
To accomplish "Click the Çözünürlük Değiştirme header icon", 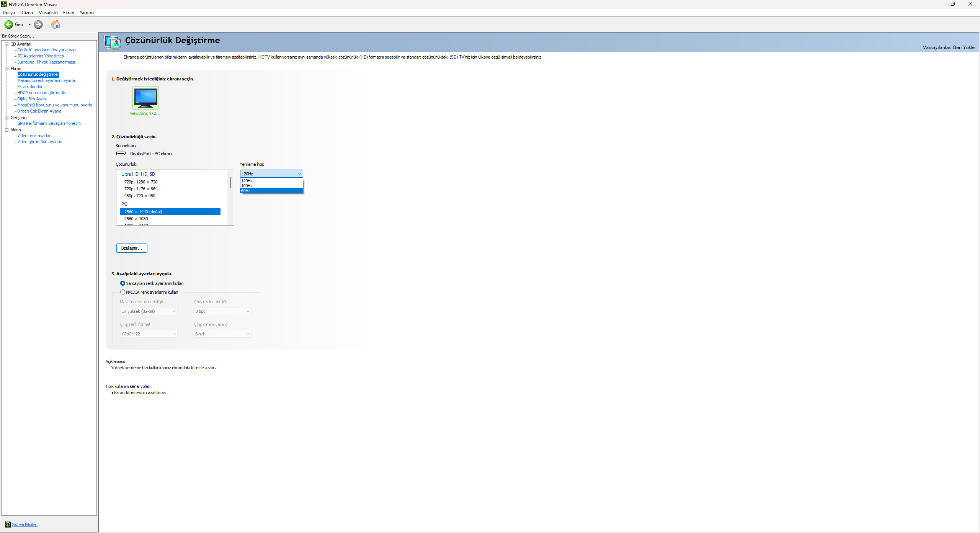I will [113, 42].
